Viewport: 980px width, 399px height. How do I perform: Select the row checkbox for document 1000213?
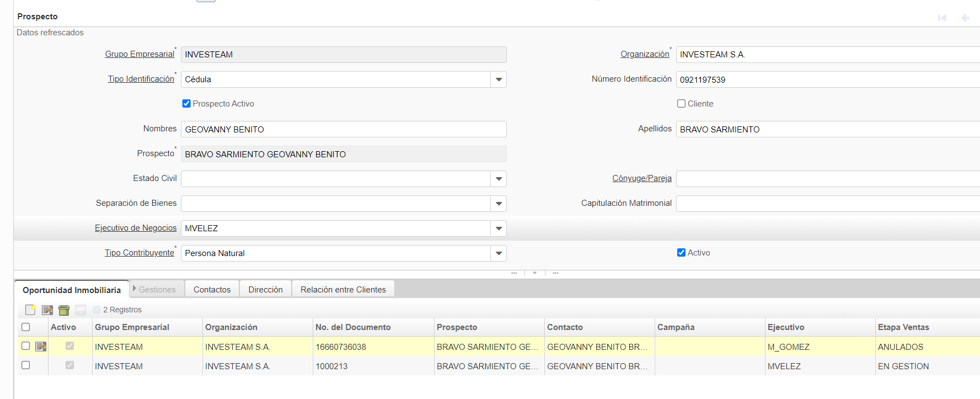pos(25,365)
